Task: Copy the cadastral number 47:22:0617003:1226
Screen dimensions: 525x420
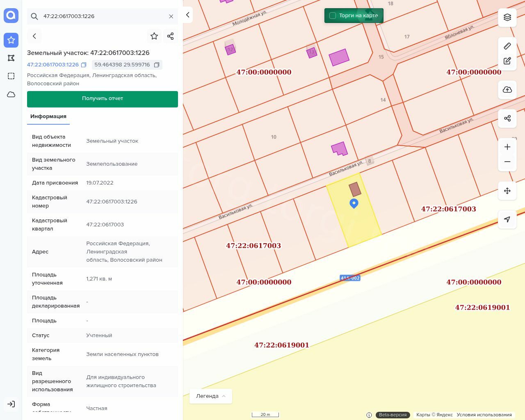Action: click(84, 65)
